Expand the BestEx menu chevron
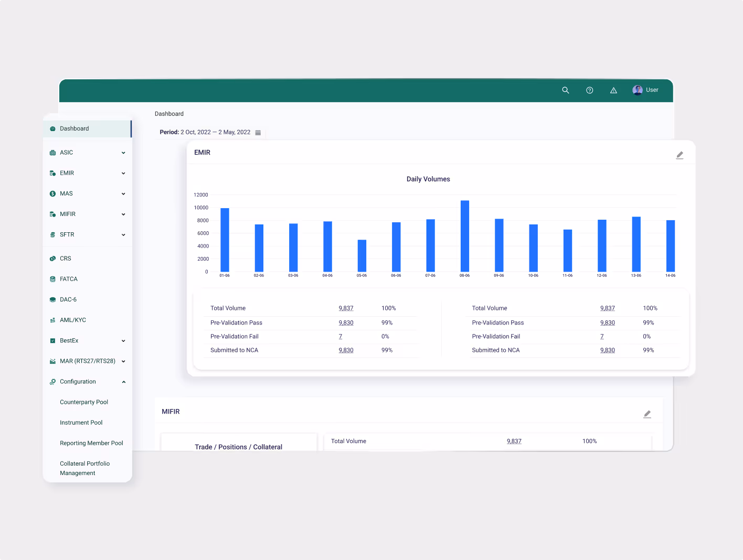Viewport: 743px width, 560px height. coord(123,341)
